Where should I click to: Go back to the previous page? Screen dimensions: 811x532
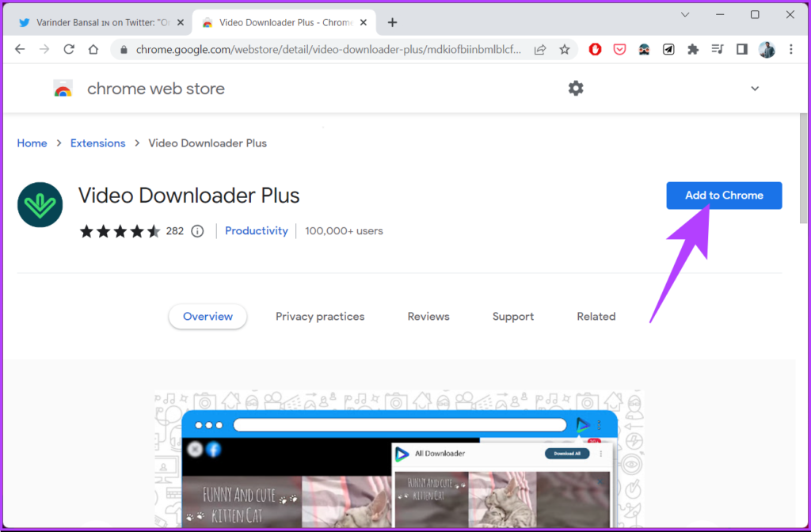20,49
